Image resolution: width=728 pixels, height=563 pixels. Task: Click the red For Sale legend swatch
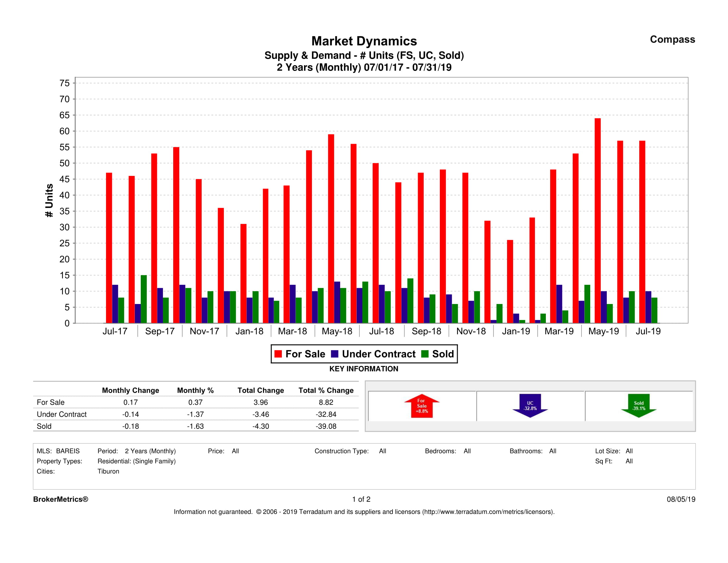coord(278,354)
